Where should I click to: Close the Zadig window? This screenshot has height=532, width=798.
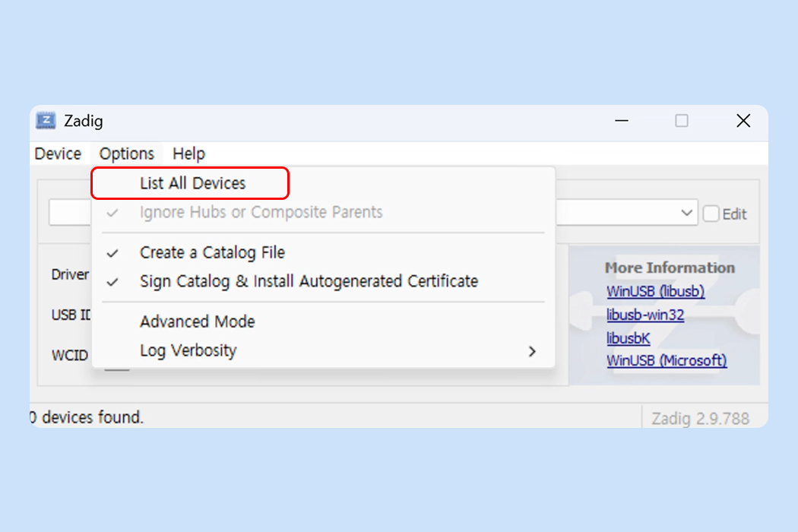pos(743,121)
